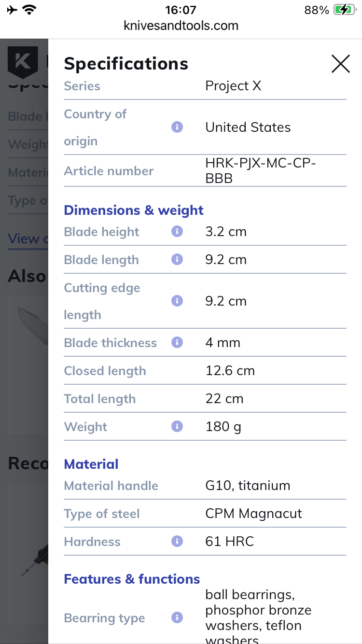Image resolution: width=362 pixels, height=644 pixels.
Task: Show info for Blade thickness
Action: (177, 343)
